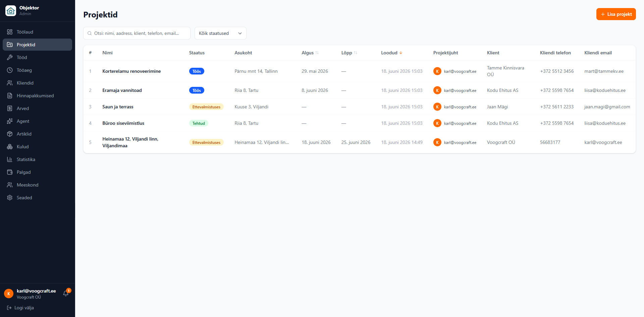Click Ettevalmistuses badge in Saun ja terrass row
644x317 pixels.
pos(206,107)
